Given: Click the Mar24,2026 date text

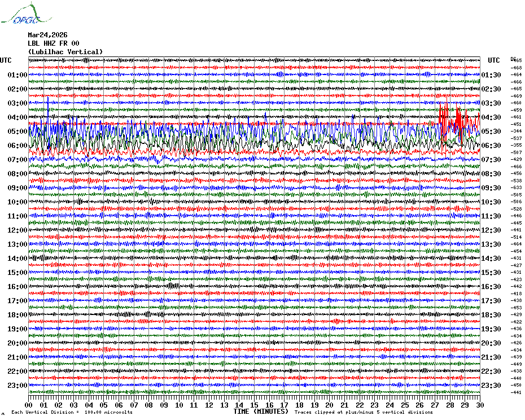Looking at the screenshot, I should click(x=47, y=35).
